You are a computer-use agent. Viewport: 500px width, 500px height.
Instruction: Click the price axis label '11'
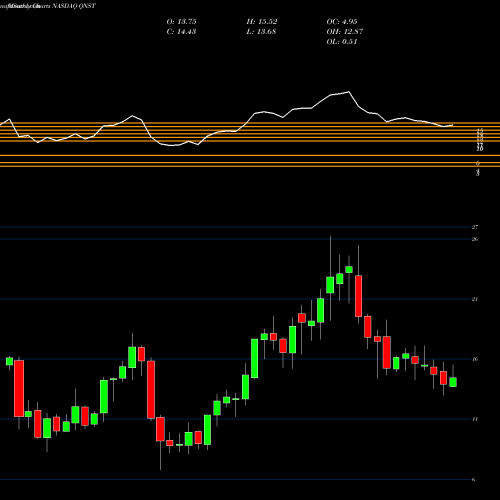click(475, 419)
